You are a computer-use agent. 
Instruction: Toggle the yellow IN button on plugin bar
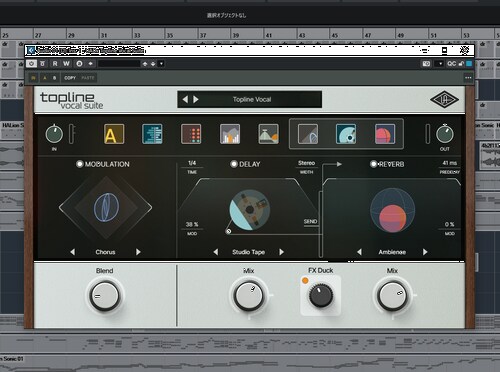(33, 78)
